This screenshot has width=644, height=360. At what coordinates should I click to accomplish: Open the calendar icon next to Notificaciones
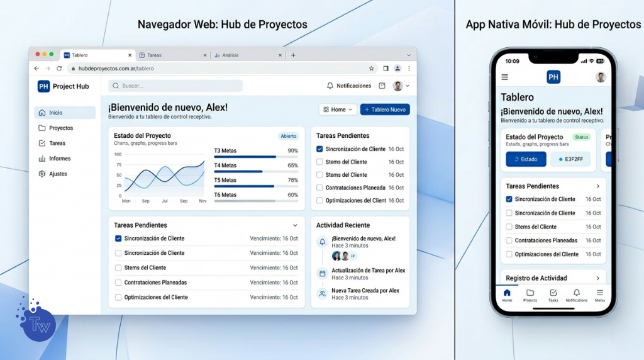tap(382, 86)
